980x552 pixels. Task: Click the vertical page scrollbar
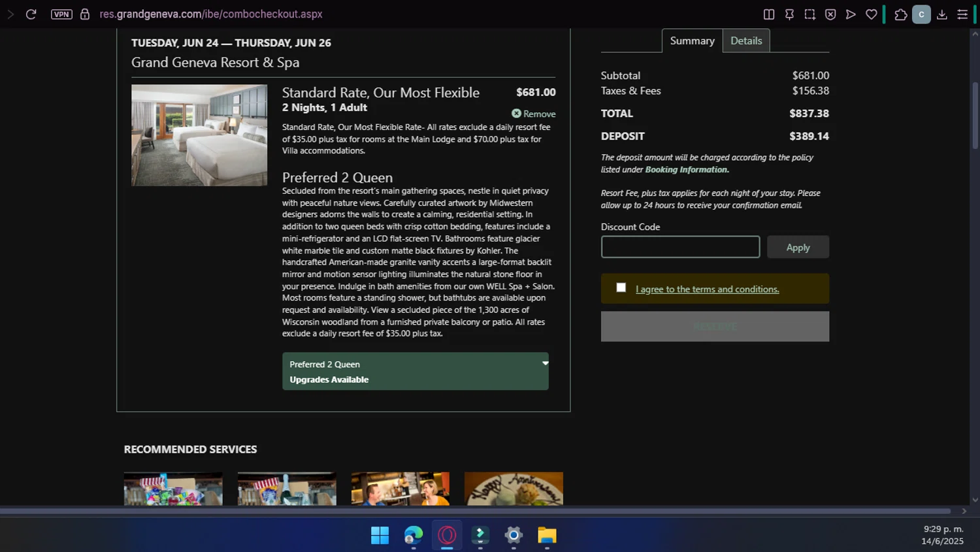[x=975, y=116]
